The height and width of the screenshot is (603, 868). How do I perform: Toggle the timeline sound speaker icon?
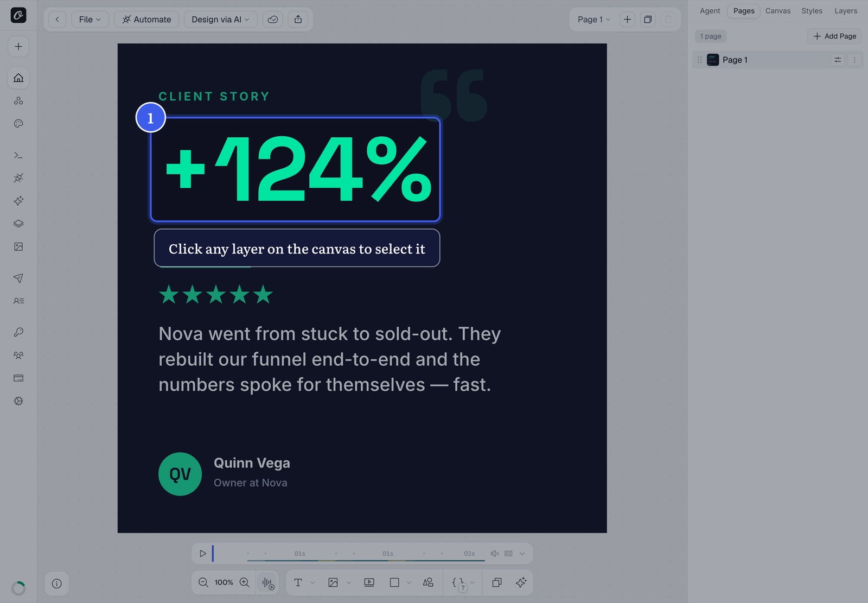(x=494, y=554)
